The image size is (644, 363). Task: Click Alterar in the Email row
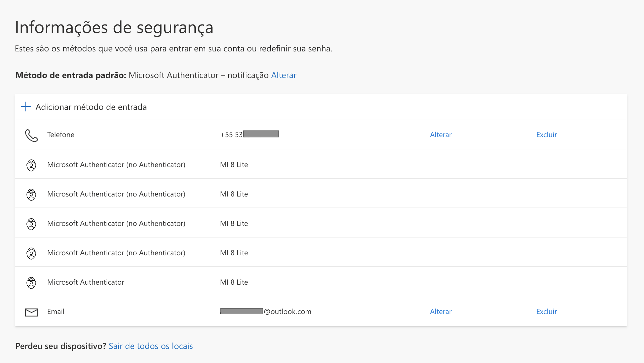click(x=441, y=312)
